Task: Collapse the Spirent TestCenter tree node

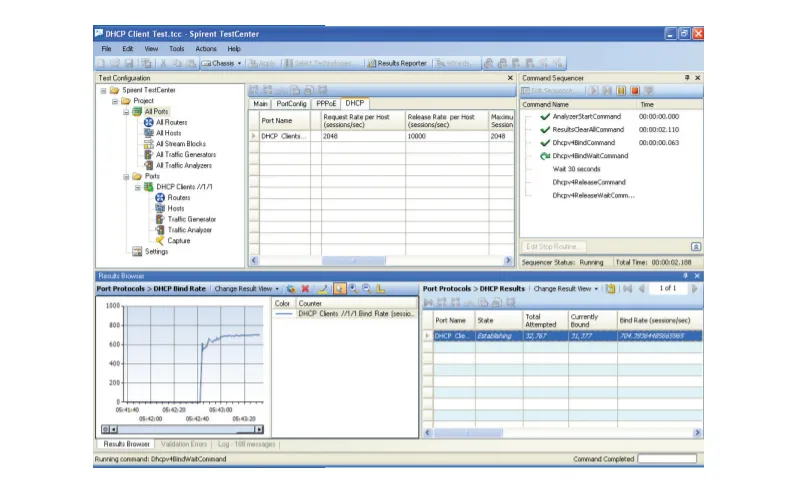Action: pos(104,91)
